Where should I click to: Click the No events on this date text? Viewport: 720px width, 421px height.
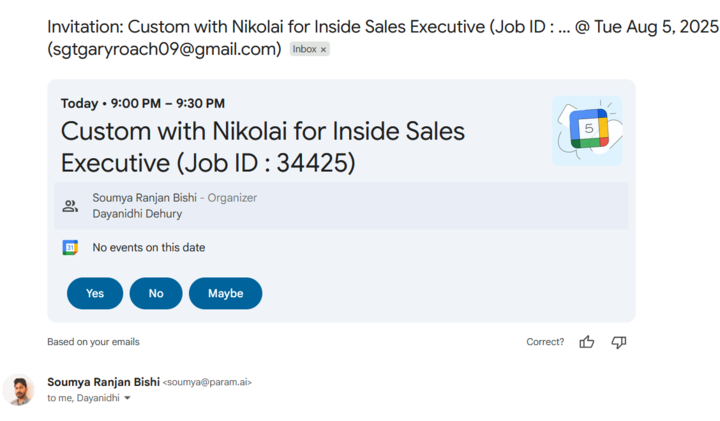(x=148, y=247)
